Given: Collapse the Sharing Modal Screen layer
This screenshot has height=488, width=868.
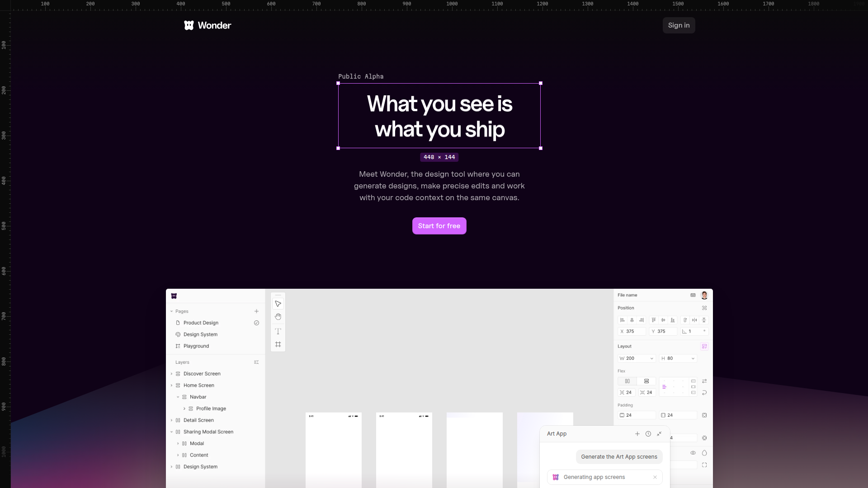Looking at the screenshot, I should click(x=172, y=432).
